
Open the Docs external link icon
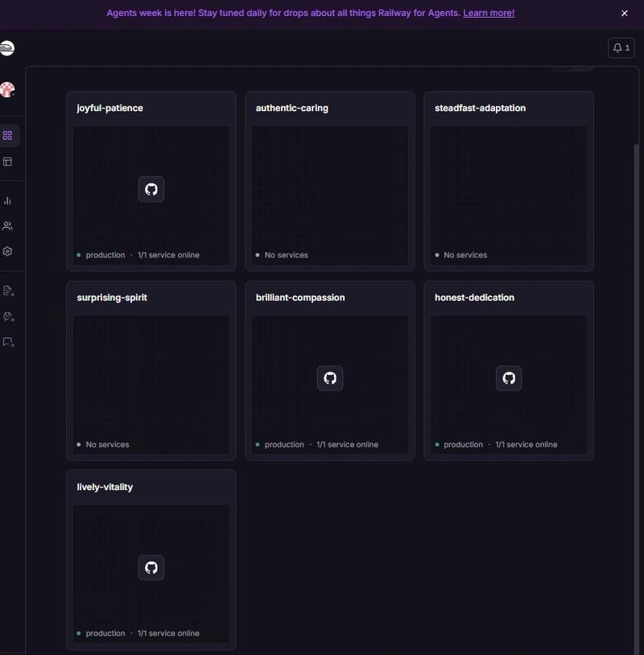tap(8, 290)
